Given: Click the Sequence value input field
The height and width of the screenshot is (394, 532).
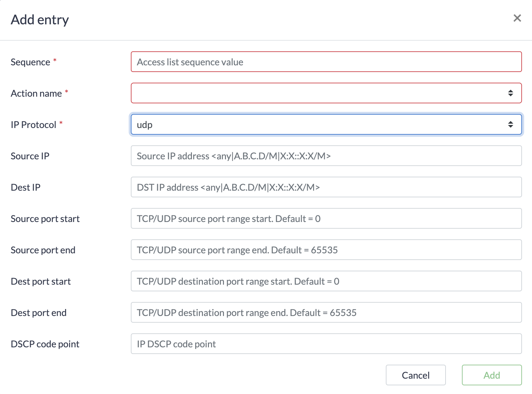Looking at the screenshot, I should click(326, 62).
